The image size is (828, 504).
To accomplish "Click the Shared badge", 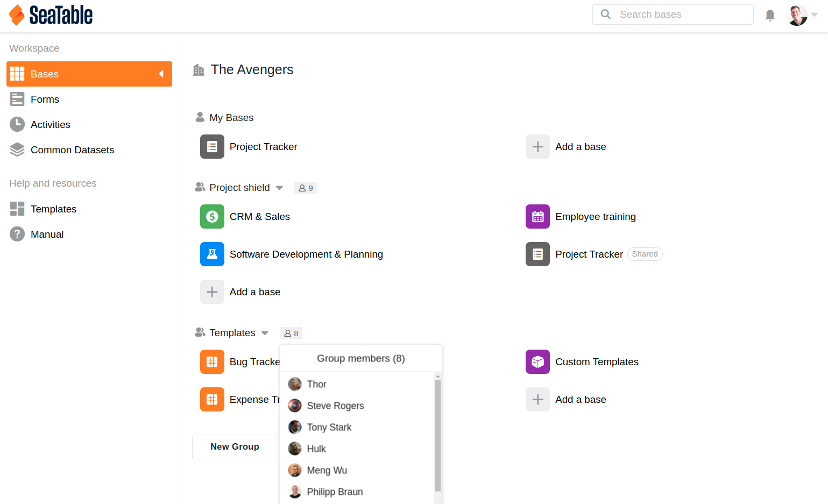I will (x=645, y=254).
